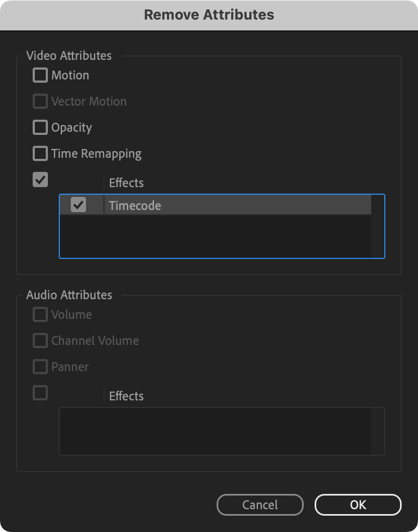Toggle the Time Remapping checkbox

click(40, 153)
